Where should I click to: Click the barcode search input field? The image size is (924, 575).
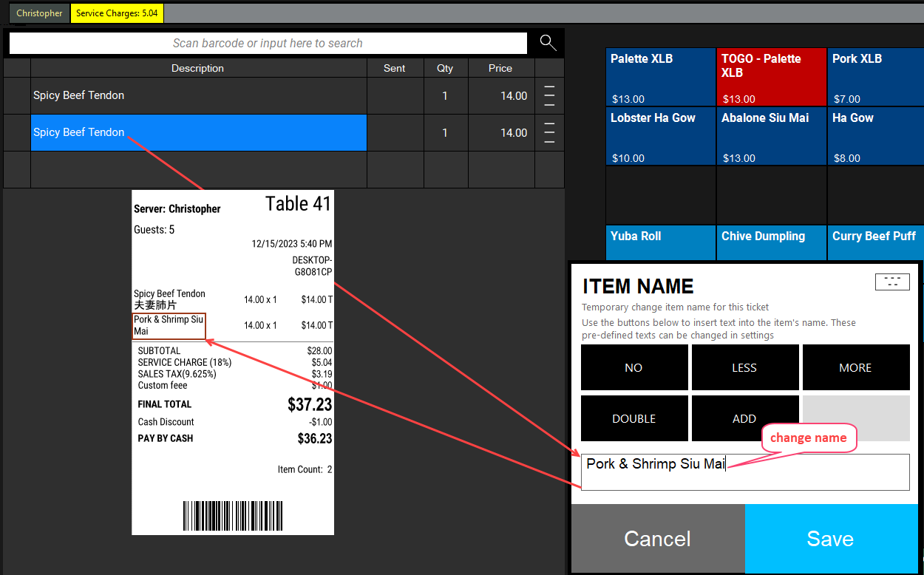(x=268, y=44)
